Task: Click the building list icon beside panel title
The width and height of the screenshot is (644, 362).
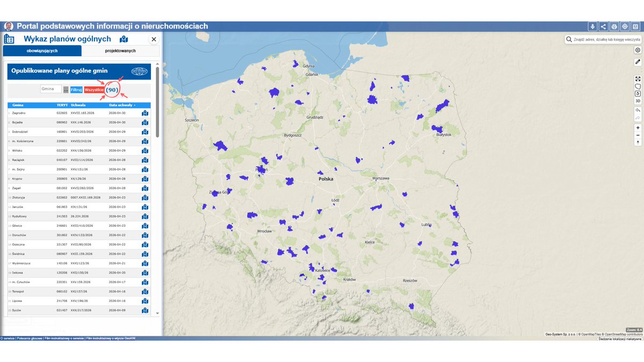Action: 9,39
